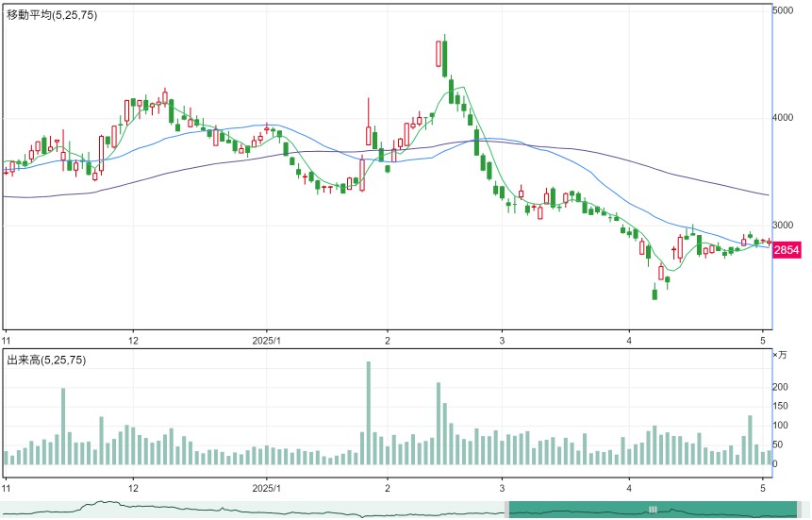Click the 200 volume axis label
812x520 pixels.
pos(781,387)
